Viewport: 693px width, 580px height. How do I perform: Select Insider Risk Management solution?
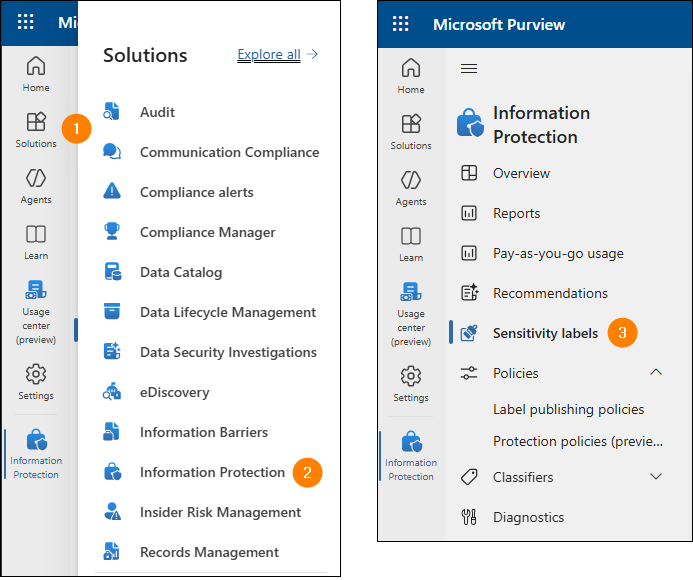220,512
